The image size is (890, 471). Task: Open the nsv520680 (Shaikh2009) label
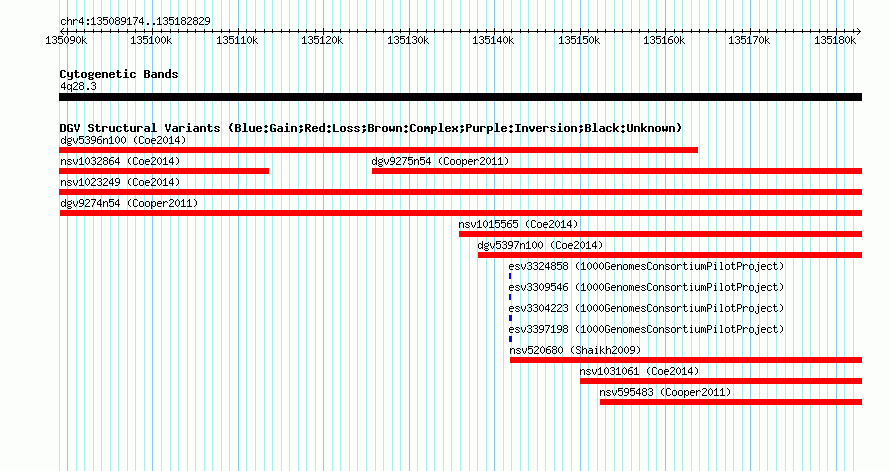(x=575, y=350)
